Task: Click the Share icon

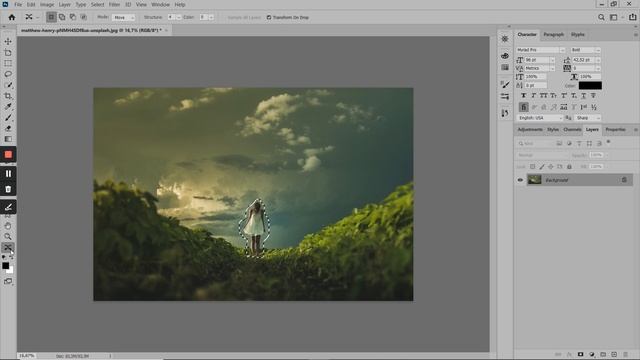Action: click(x=633, y=17)
